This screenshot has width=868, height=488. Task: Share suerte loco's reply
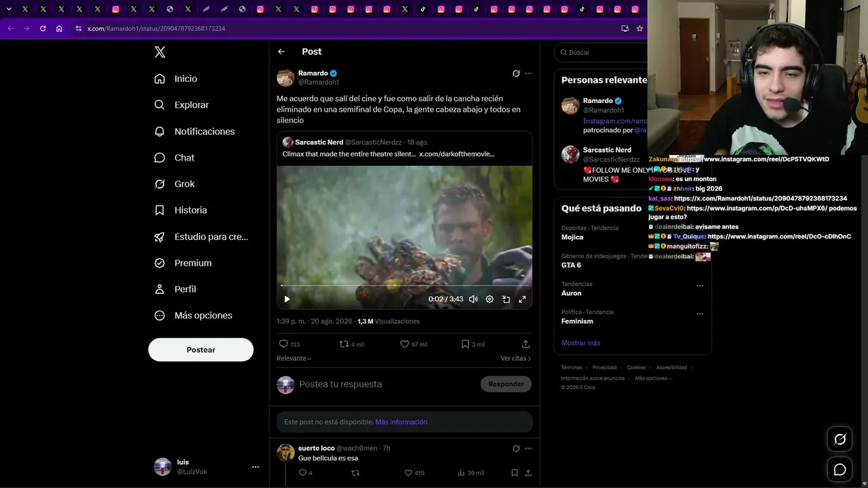click(528, 473)
